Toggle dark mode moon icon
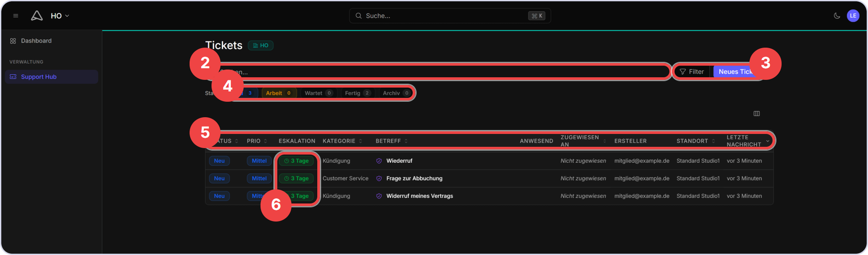This screenshot has width=868, height=255. pos(837,16)
